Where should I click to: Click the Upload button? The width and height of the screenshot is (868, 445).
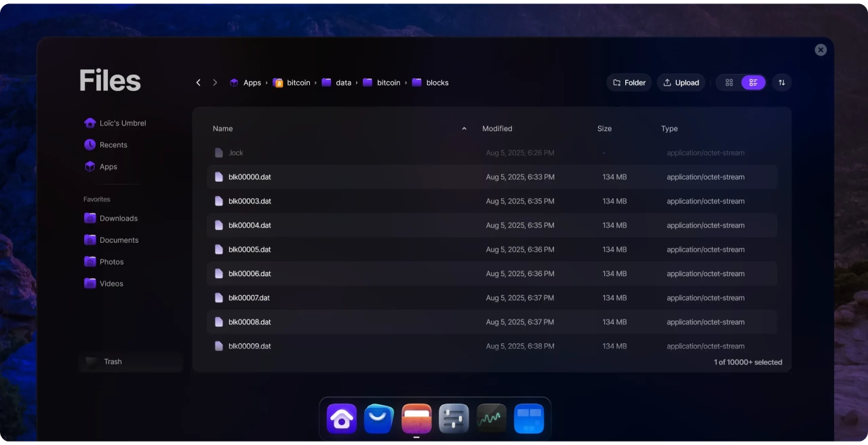[681, 83]
